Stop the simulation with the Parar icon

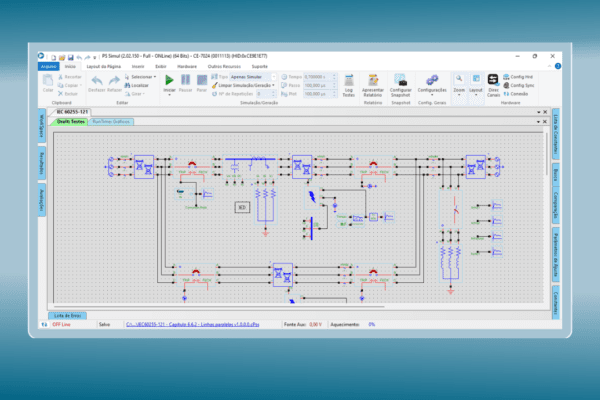pos(202,80)
